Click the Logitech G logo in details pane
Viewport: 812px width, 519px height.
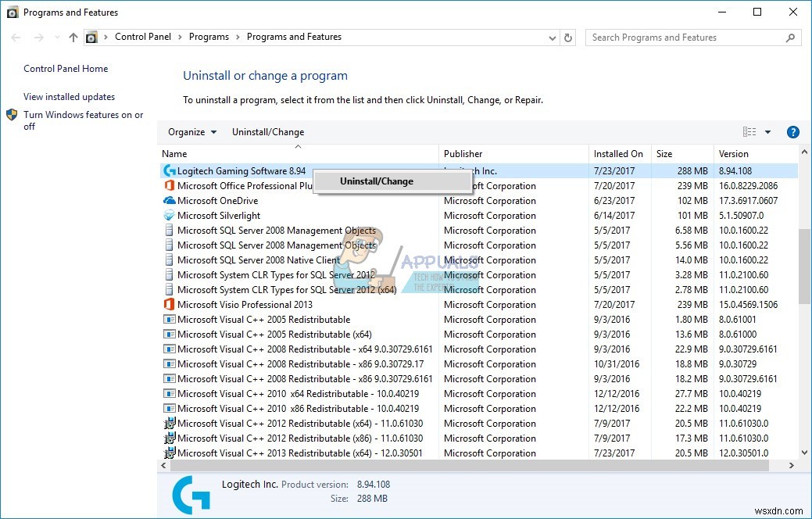click(191, 495)
